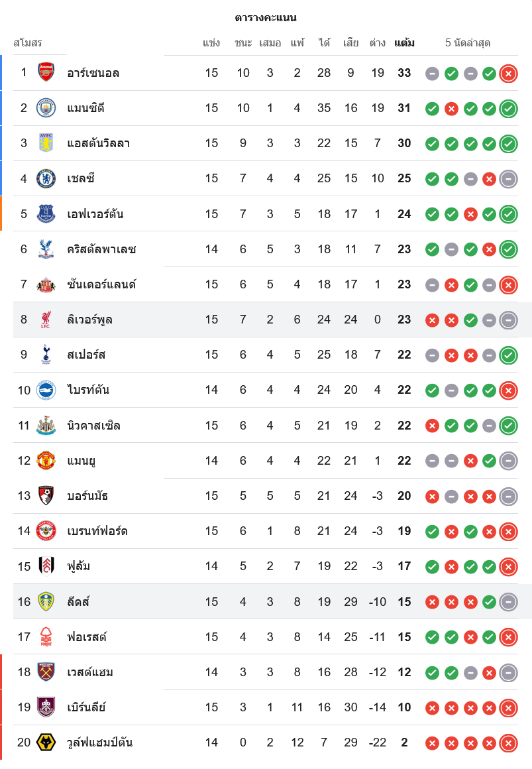Click the 5 นัดล่าสุด column header
Image resolution: width=532 pixels, height=769 pixels.
point(468,43)
